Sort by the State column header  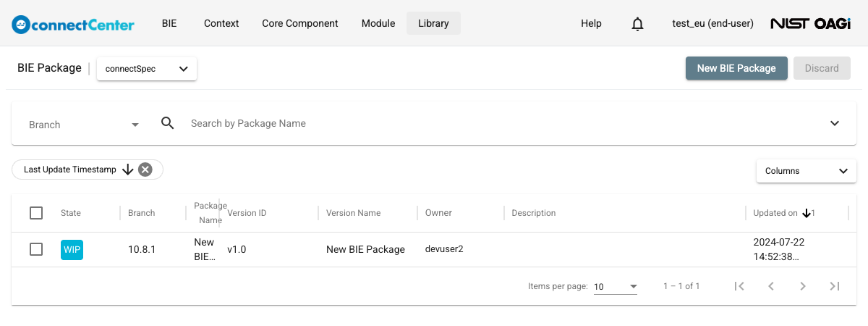[71, 213]
